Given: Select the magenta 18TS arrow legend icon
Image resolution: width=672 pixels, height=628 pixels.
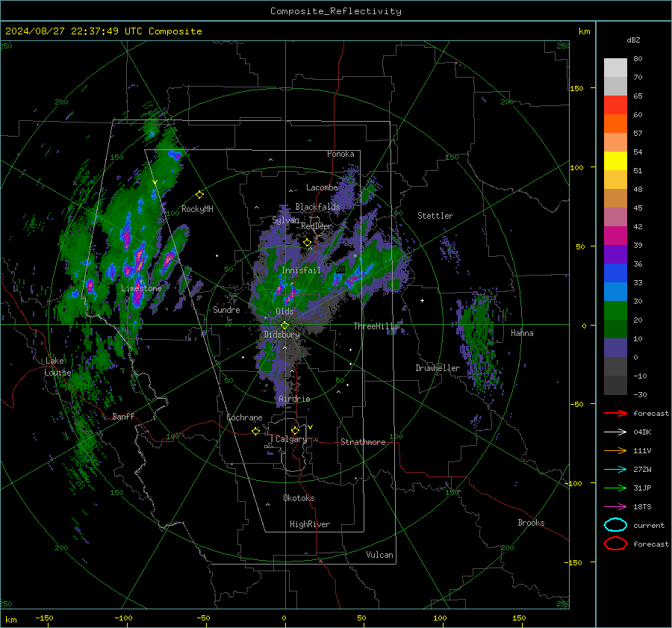Looking at the screenshot, I should [615, 507].
